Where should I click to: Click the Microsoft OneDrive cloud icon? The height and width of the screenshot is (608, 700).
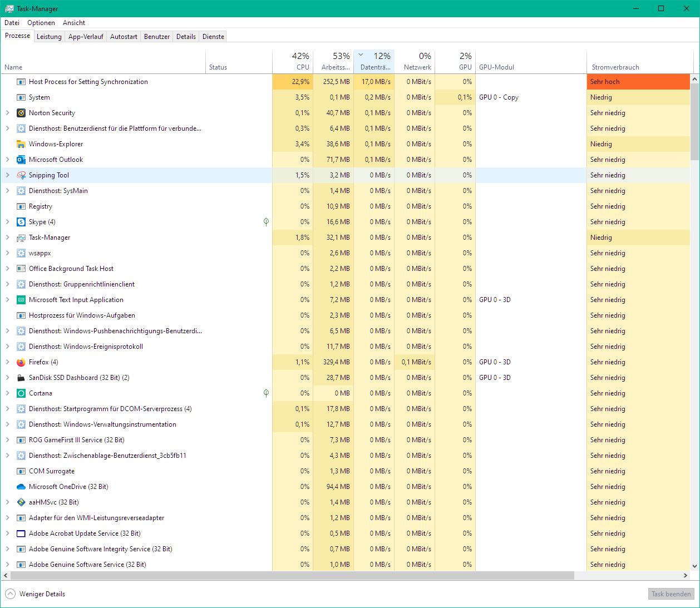[21, 487]
